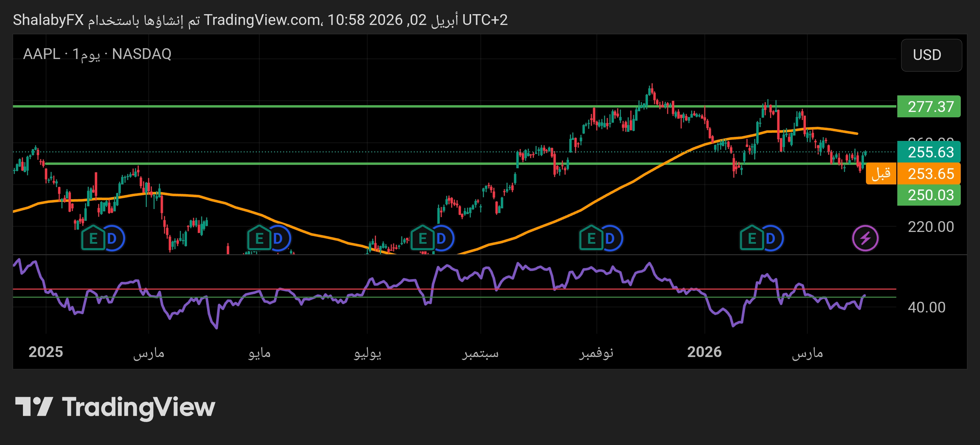Click the 2026 label on time axis
980x445 pixels.
pos(704,352)
